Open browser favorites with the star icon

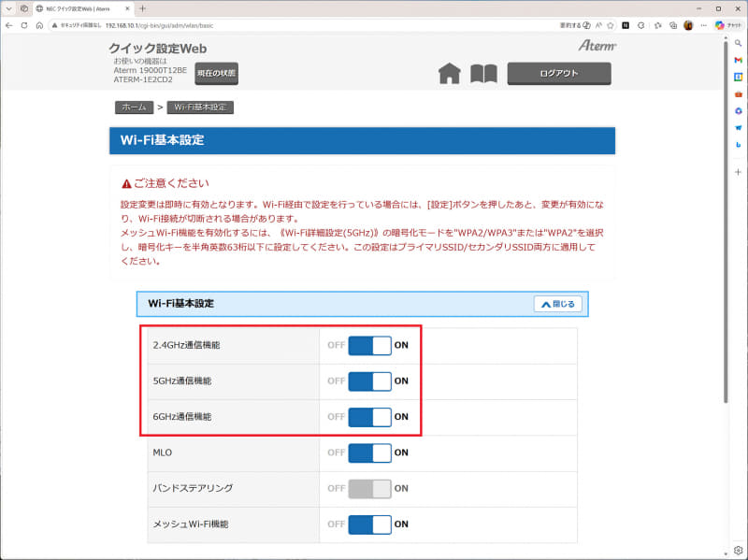coord(611,24)
